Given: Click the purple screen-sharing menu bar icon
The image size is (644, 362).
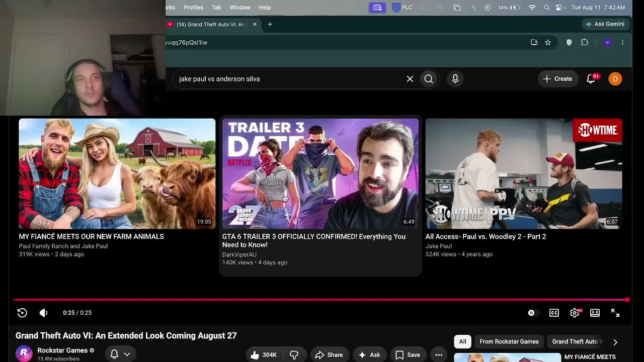Looking at the screenshot, I should pyautogui.click(x=377, y=8).
